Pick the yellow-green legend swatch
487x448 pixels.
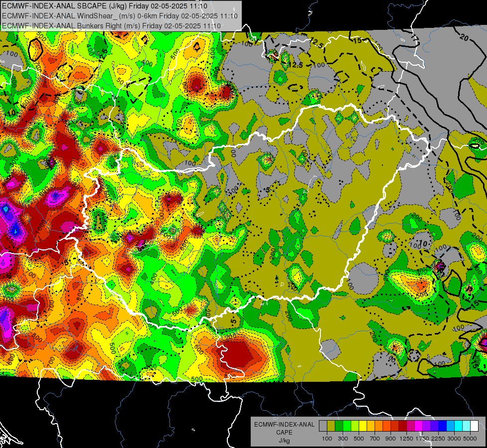tap(355, 426)
